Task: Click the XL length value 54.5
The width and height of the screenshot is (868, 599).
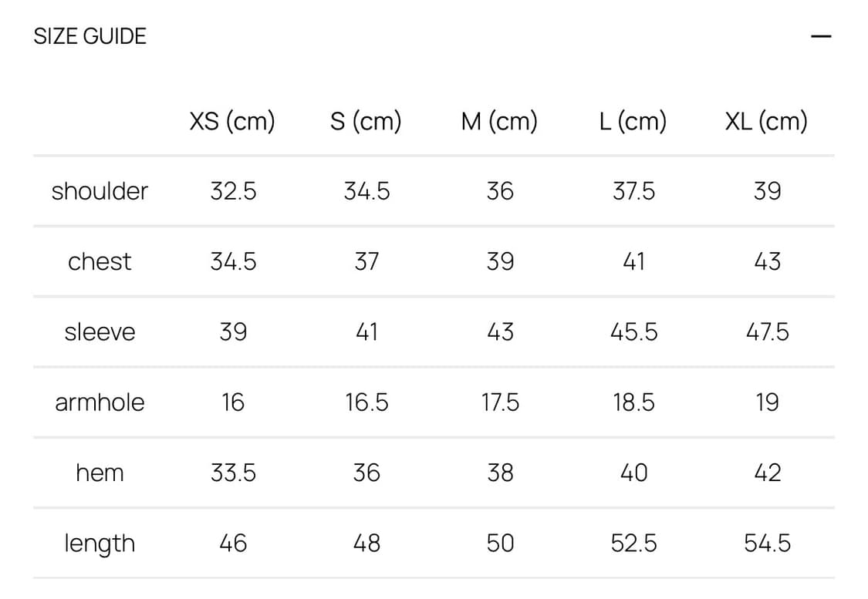Action: coord(767,543)
